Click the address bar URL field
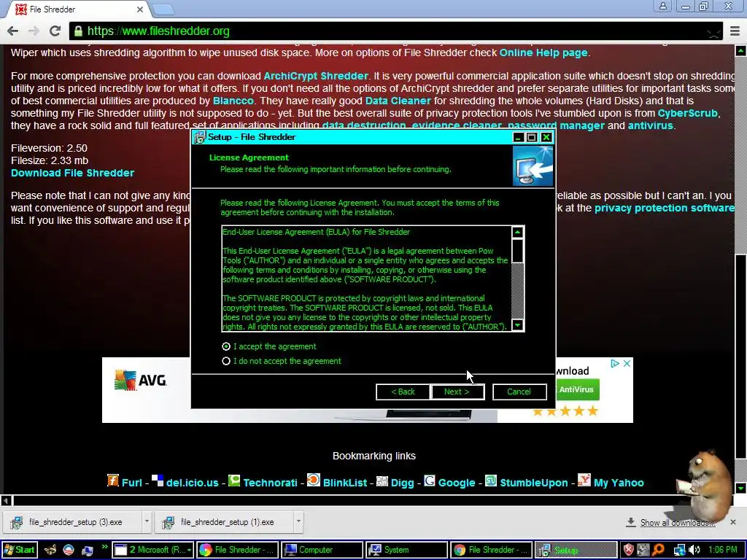 click(395, 31)
